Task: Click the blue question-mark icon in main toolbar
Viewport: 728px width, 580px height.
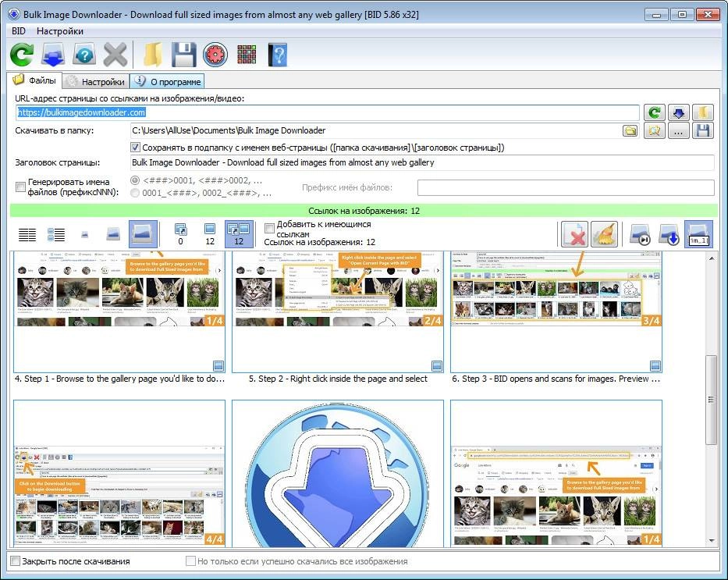Action: coord(84,55)
